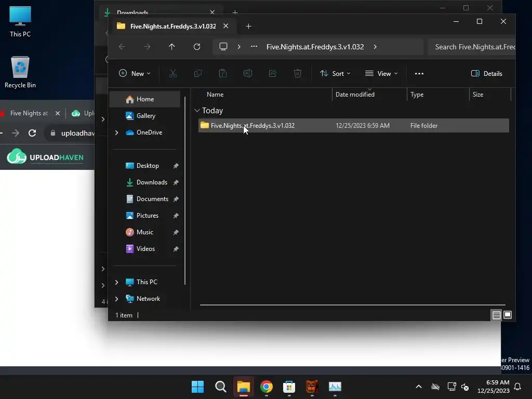Screen dimensions: 532x399
Task: Sort by Date modified column header
Action: coord(355,95)
